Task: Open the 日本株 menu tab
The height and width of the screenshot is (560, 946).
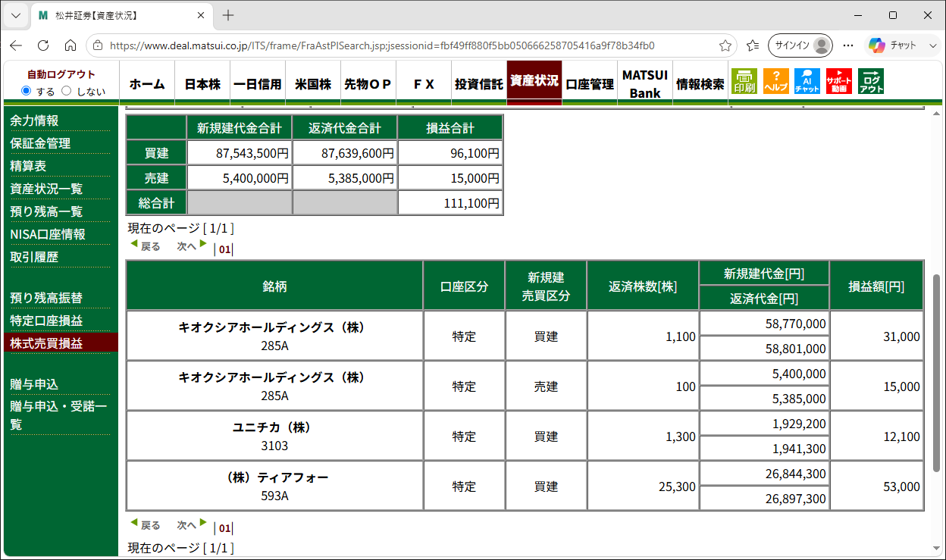Action: (202, 84)
